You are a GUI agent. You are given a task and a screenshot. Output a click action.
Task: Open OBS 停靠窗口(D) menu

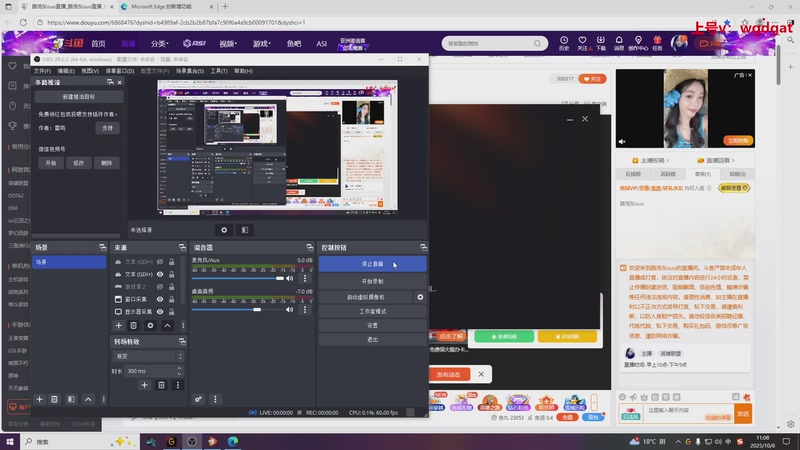pos(120,71)
